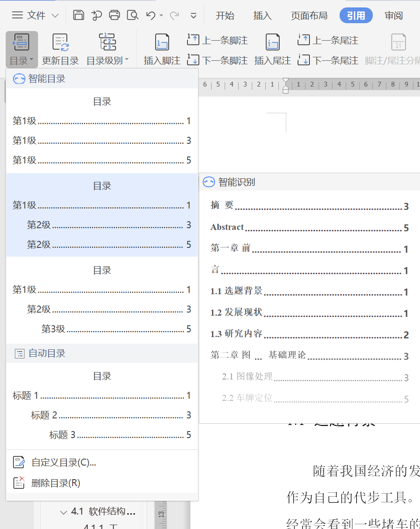Switch to the 页面布局 tab
Viewport: 420px width, 529px height.
[x=309, y=16]
